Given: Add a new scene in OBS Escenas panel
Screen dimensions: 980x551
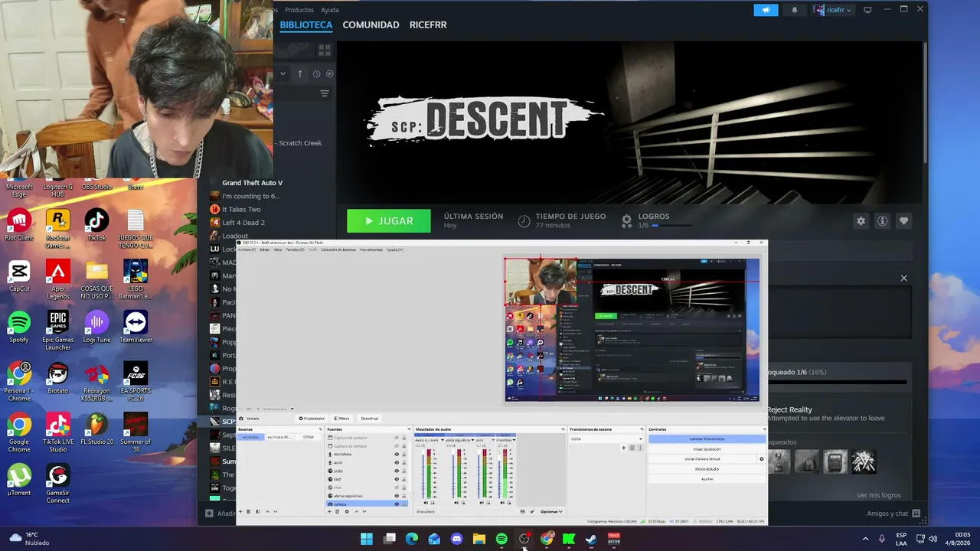Looking at the screenshot, I should [240, 511].
